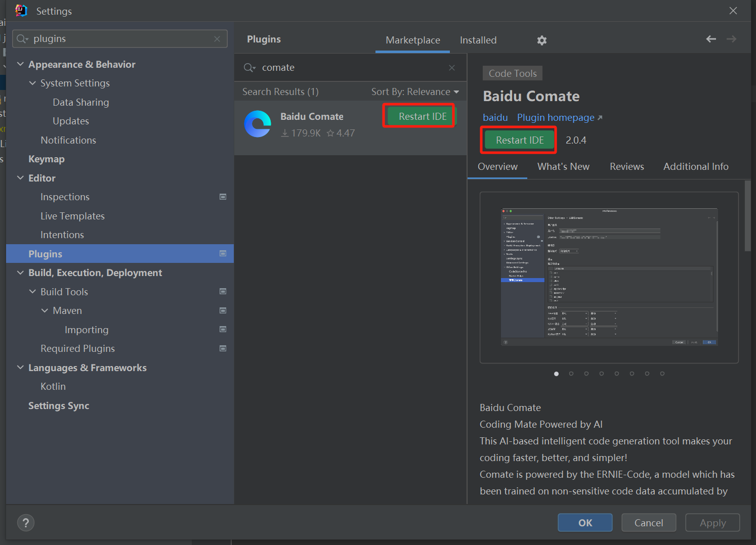This screenshot has width=756, height=545.
Task: Click the Cancel button
Action: click(x=649, y=523)
